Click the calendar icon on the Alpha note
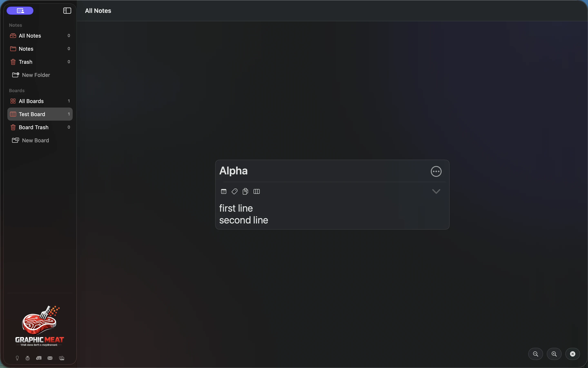This screenshot has height=368, width=588. click(x=224, y=192)
